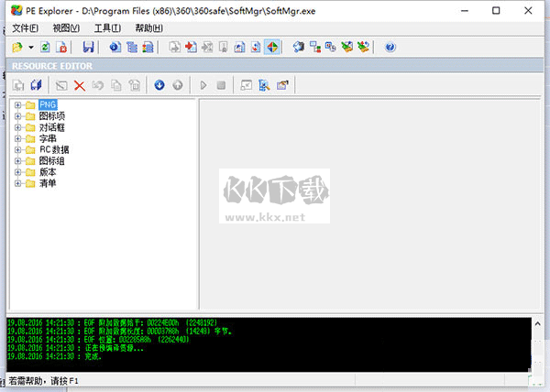
Task: Open the 文件(F) menu
Action: coord(26,28)
